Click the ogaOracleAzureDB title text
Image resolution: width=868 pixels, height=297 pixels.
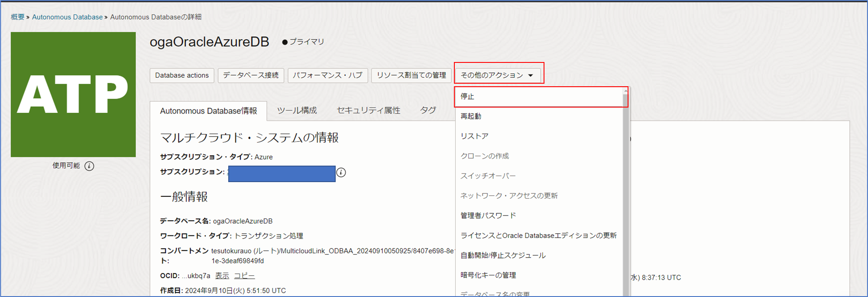pos(210,42)
